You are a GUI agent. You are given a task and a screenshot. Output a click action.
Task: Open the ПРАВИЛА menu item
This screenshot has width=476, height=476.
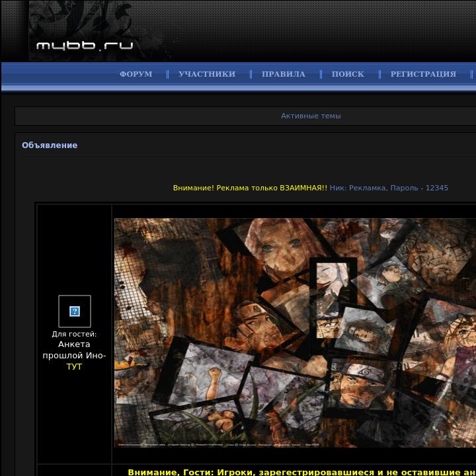pos(284,74)
